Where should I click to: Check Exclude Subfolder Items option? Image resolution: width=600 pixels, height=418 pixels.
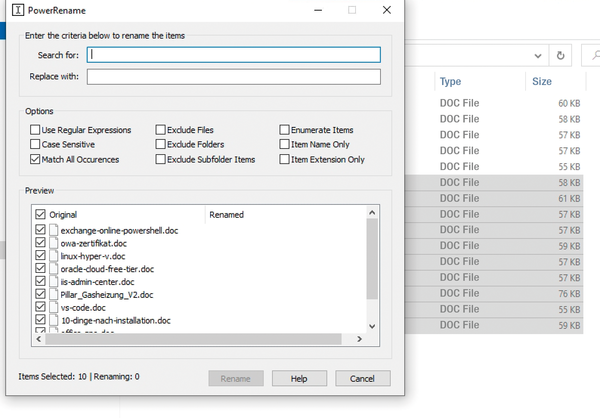[160, 159]
